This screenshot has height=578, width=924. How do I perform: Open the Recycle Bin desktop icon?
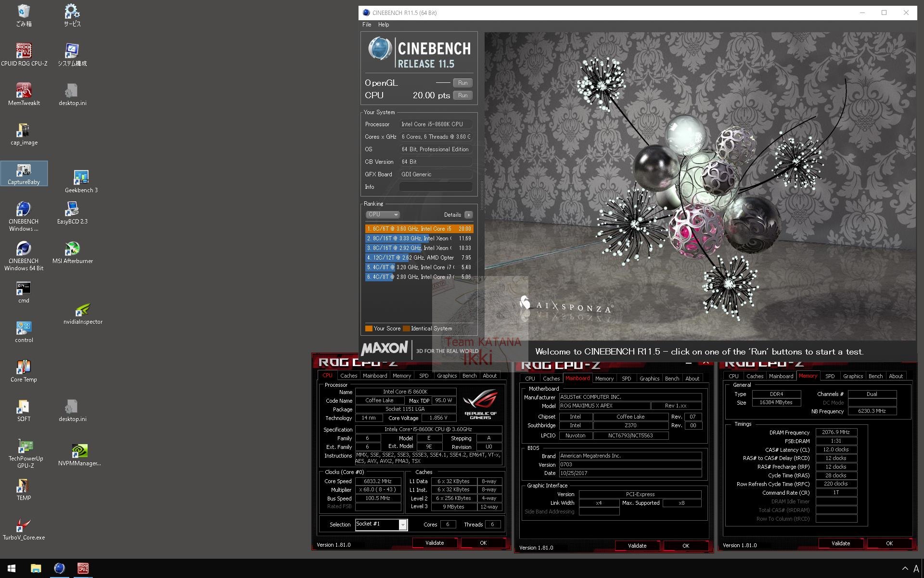24,15
